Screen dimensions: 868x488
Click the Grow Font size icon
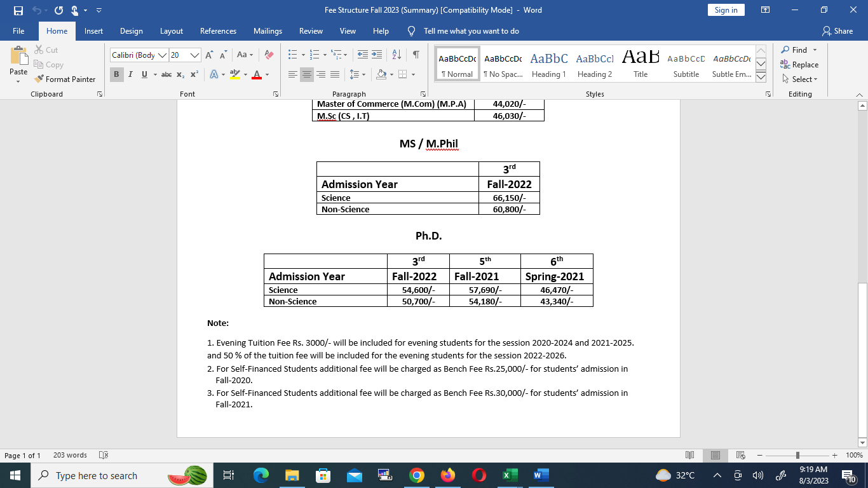tap(209, 55)
